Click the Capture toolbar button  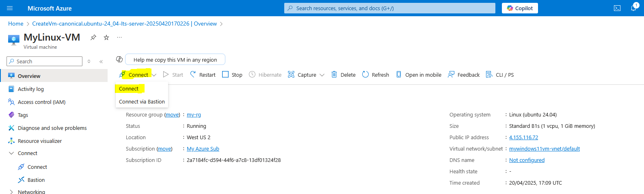(302, 75)
